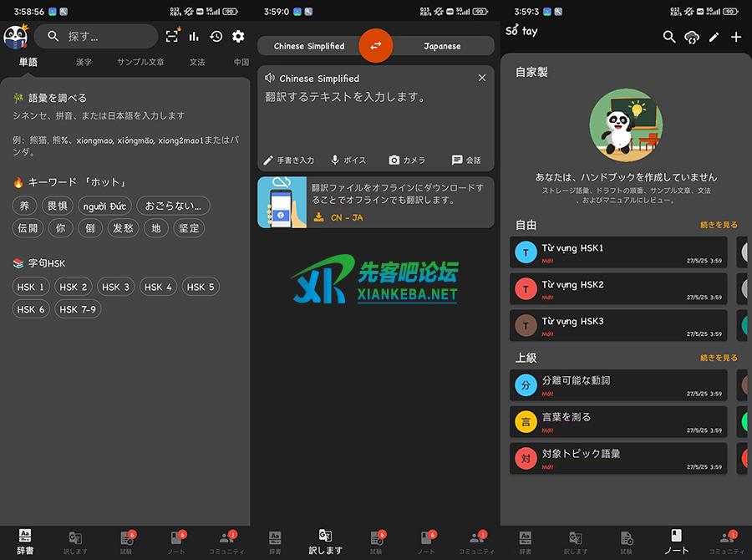Clear translation text with X icon
Image resolution: width=752 pixels, height=560 pixels.
pos(482,78)
